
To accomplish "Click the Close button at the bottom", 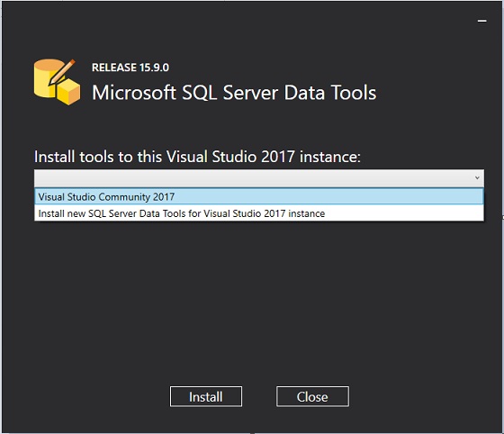I will (312, 396).
